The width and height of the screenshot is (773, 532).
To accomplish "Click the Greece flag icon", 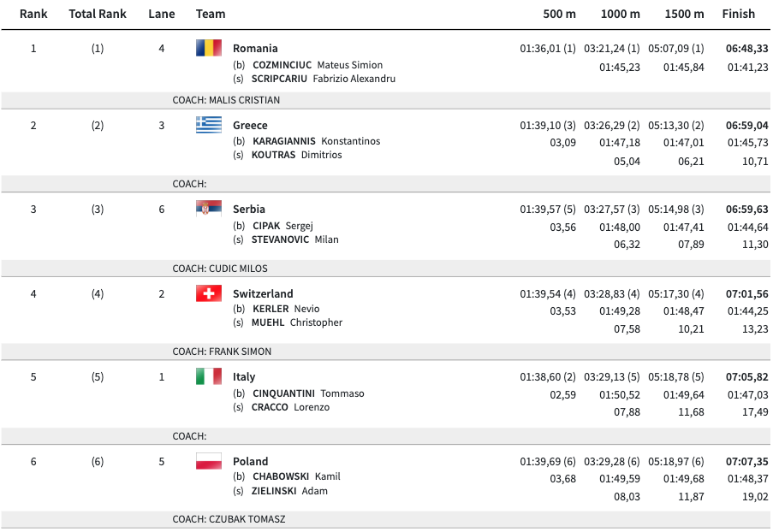I will tap(209, 124).
